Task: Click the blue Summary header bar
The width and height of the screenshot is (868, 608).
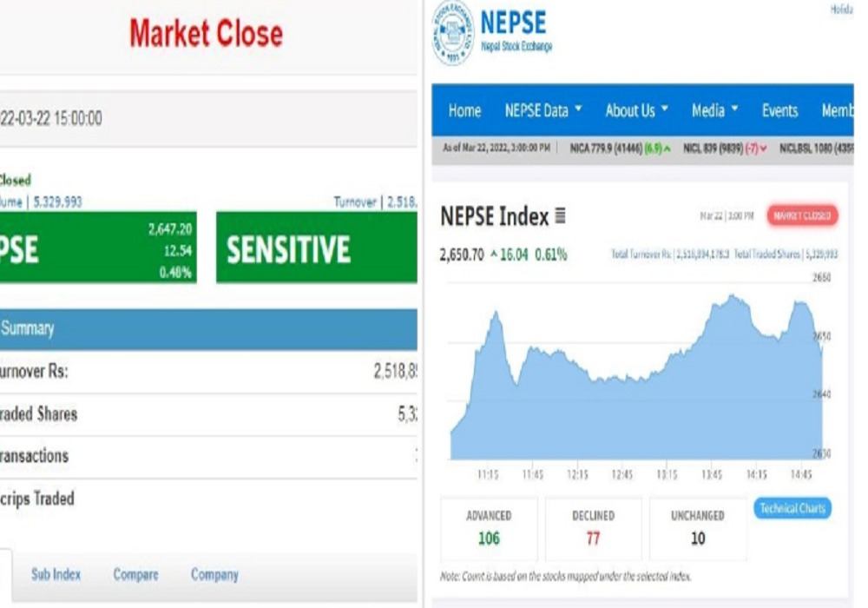Action: point(208,329)
